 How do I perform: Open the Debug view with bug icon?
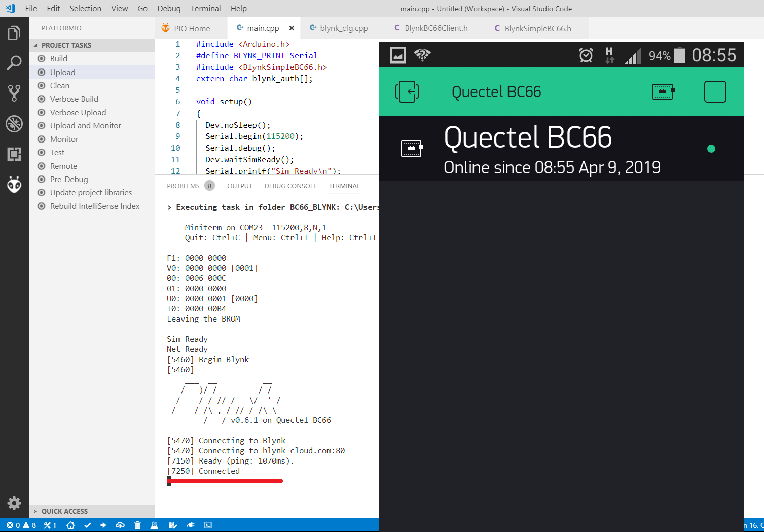pyautogui.click(x=14, y=124)
